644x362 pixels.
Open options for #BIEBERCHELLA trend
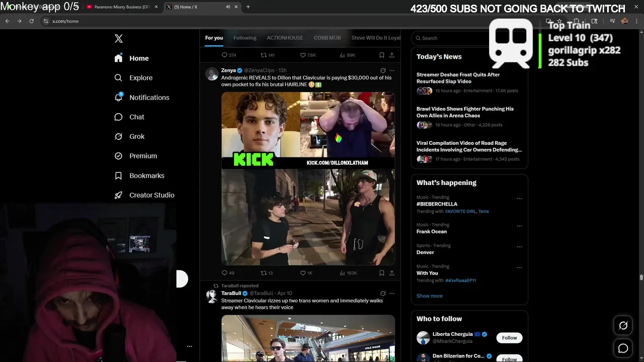click(519, 199)
